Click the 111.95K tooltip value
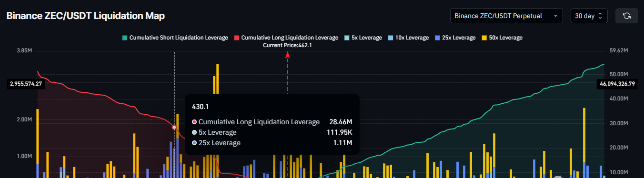The height and width of the screenshot is (178, 644). click(339, 132)
